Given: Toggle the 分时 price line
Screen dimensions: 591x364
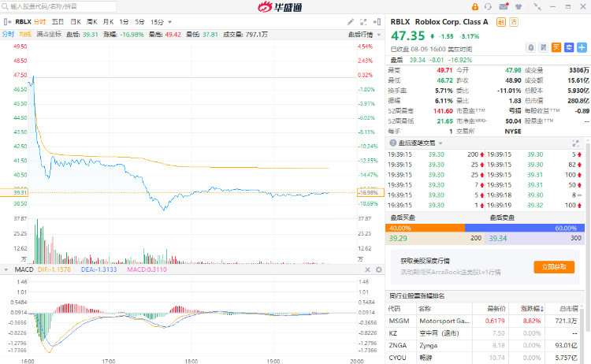Looking at the screenshot, I should [8, 35].
